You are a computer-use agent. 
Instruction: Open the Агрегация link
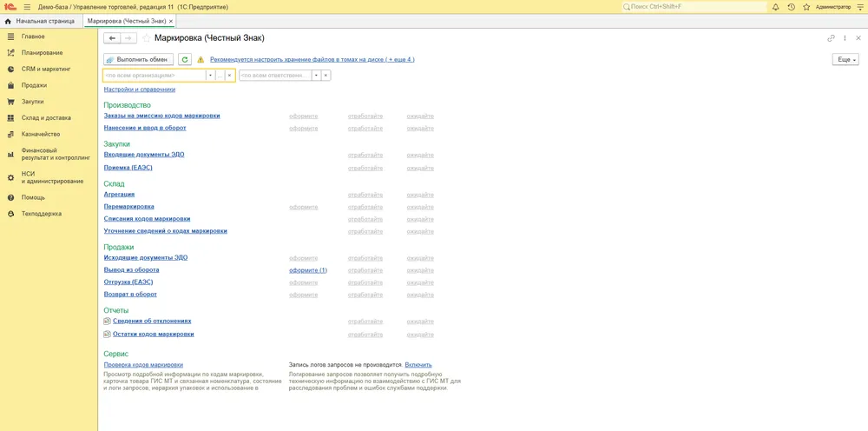click(120, 195)
